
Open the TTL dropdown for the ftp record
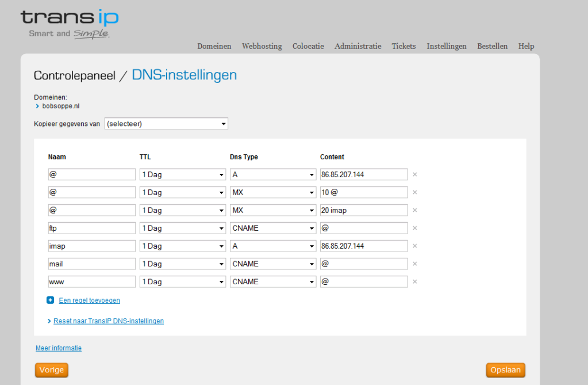point(182,228)
